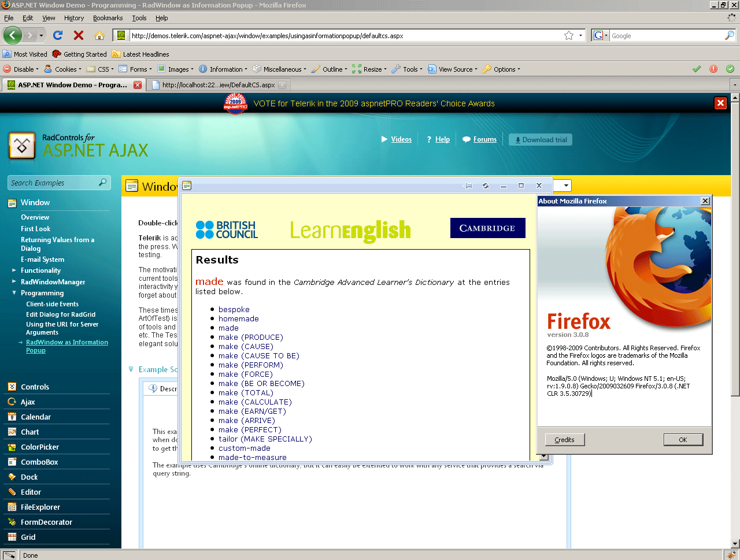Open the ComboBox control in the sidebar
Viewport: 740px width, 560px height.
tap(39, 462)
